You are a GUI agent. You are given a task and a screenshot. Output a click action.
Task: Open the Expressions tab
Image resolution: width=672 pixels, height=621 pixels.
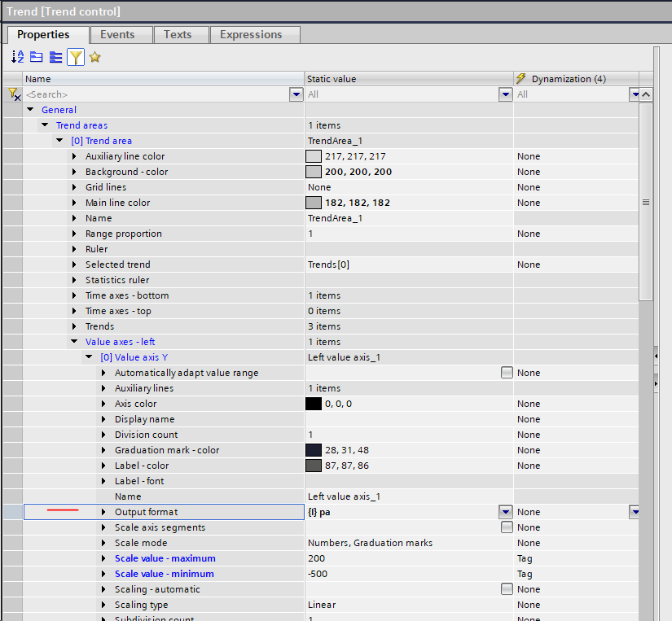pos(251,34)
